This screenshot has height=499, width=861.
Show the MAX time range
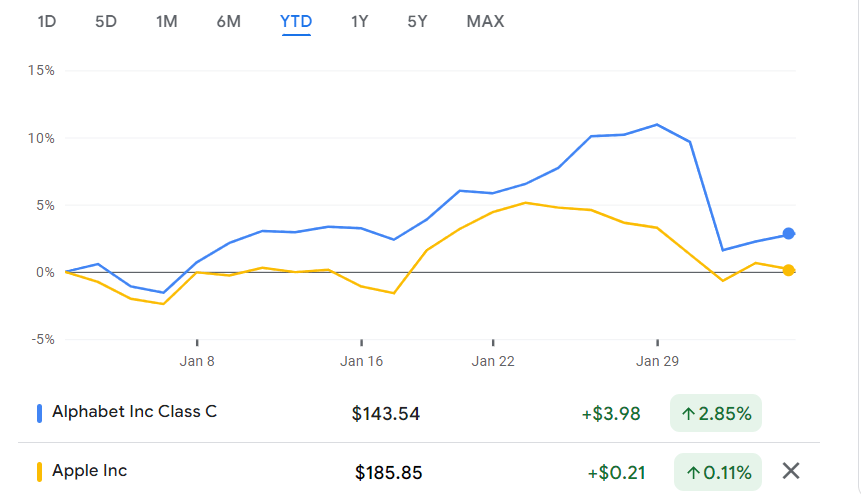[x=485, y=21]
